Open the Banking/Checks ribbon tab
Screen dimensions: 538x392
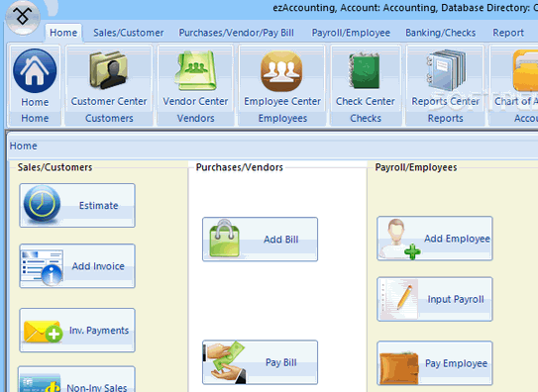point(441,33)
